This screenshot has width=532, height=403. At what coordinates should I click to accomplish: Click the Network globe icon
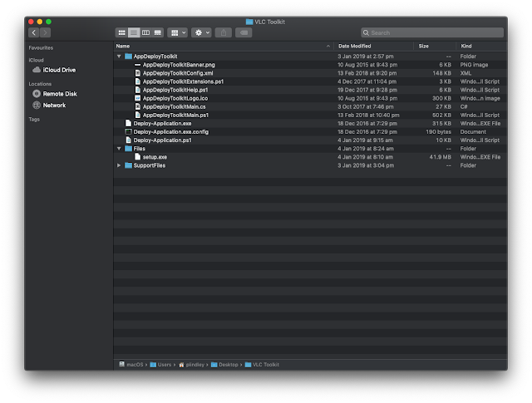[37, 106]
